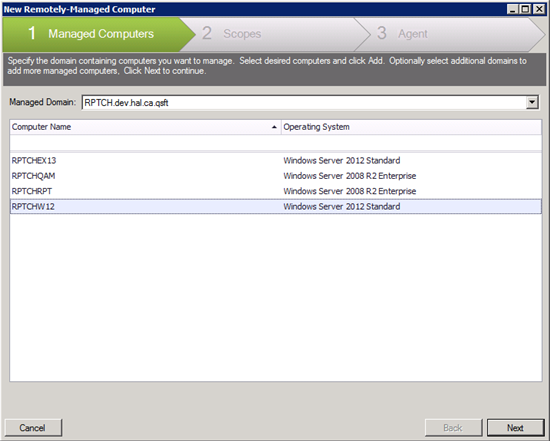Close the New Remotely-Managed Computer window

(x=539, y=9)
